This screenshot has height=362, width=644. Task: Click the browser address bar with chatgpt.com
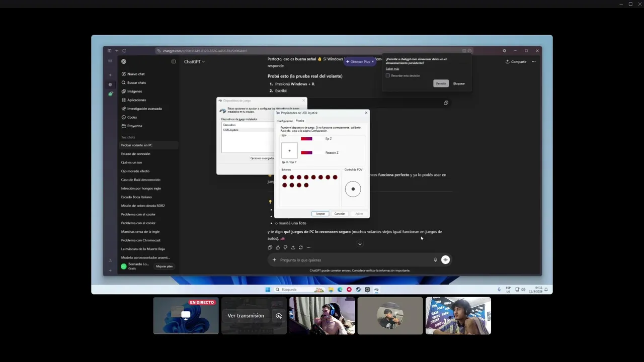pyautogui.click(x=312, y=51)
